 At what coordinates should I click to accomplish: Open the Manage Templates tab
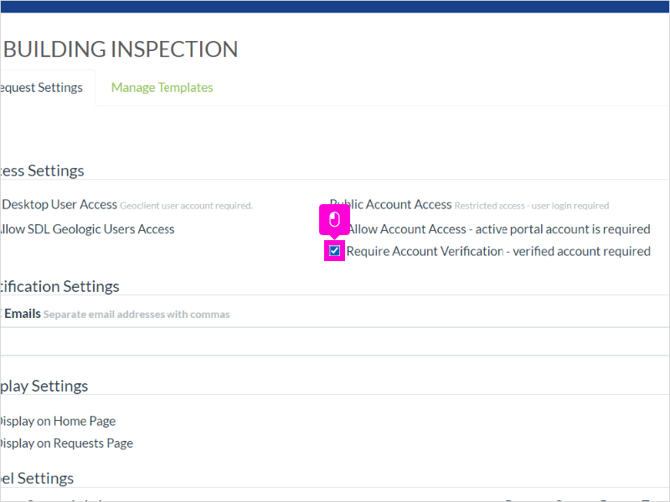point(162,88)
